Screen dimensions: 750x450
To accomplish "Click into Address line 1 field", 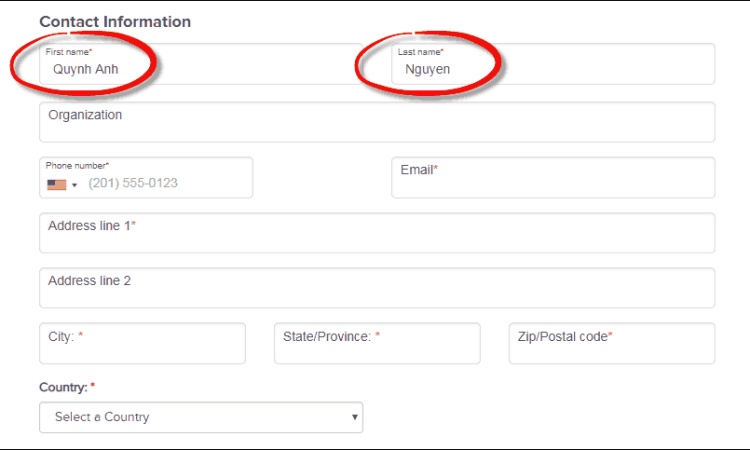I will click(377, 233).
